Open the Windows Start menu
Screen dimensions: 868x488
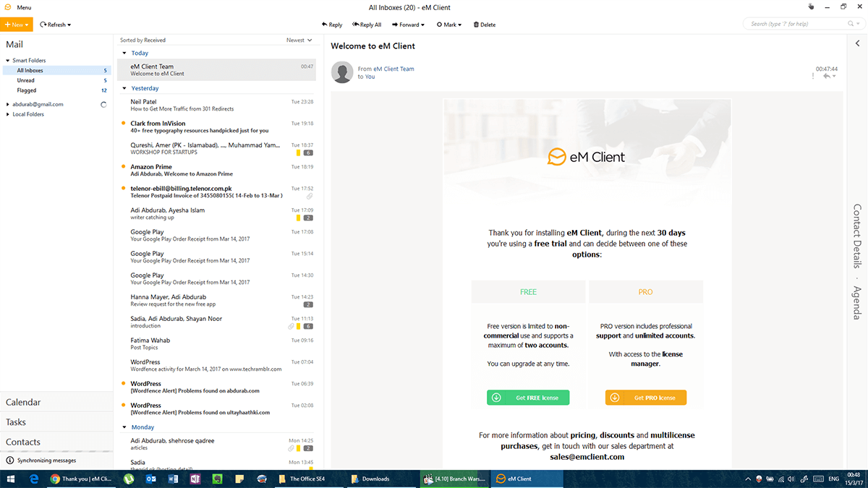coord(11,479)
